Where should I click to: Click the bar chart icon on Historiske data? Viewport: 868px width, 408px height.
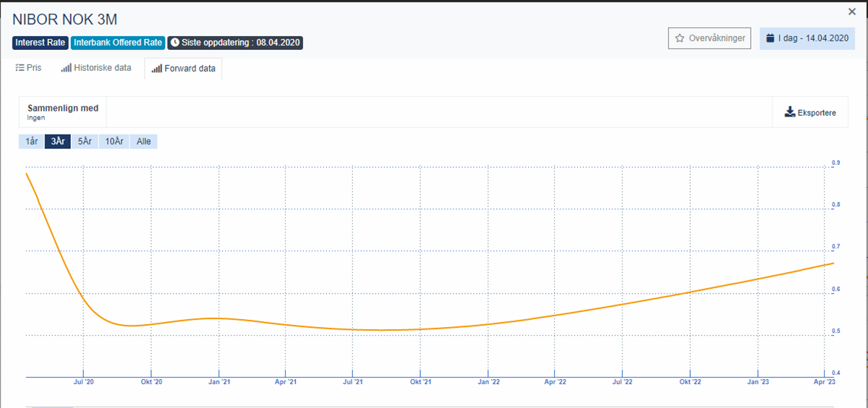(x=66, y=68)
